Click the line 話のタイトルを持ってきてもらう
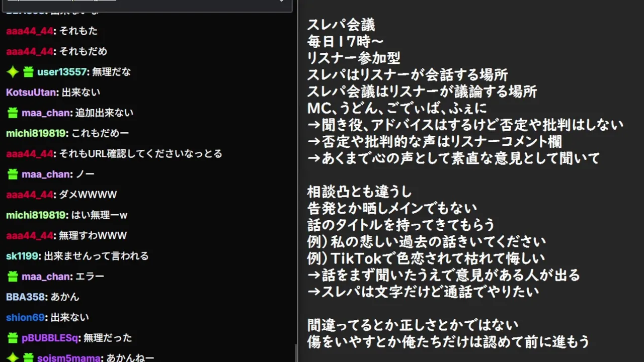Screen dimensions: 644x362 point(401,225)
